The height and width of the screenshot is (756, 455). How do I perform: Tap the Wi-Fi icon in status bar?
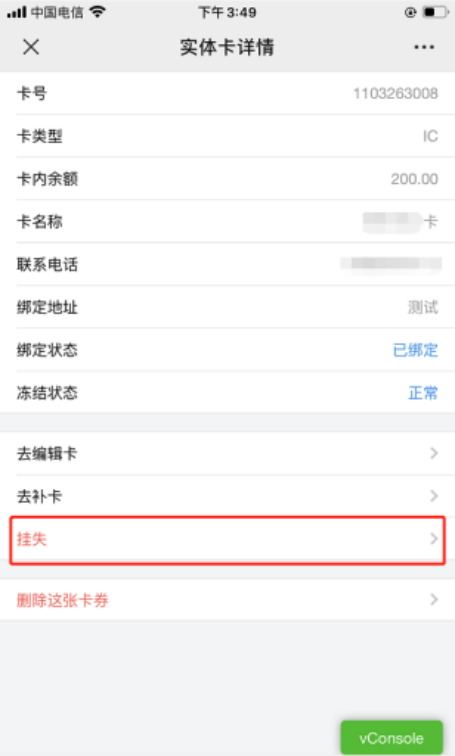coord(98,12)
